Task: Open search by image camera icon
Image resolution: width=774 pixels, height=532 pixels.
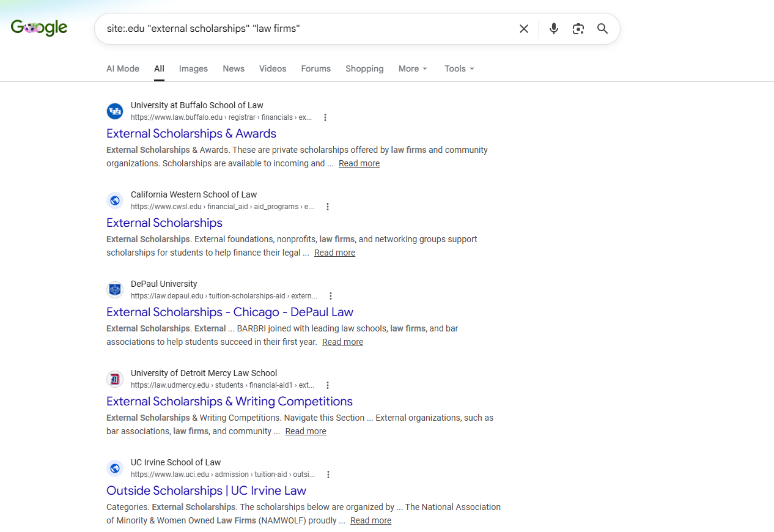Action: [578, 29]
